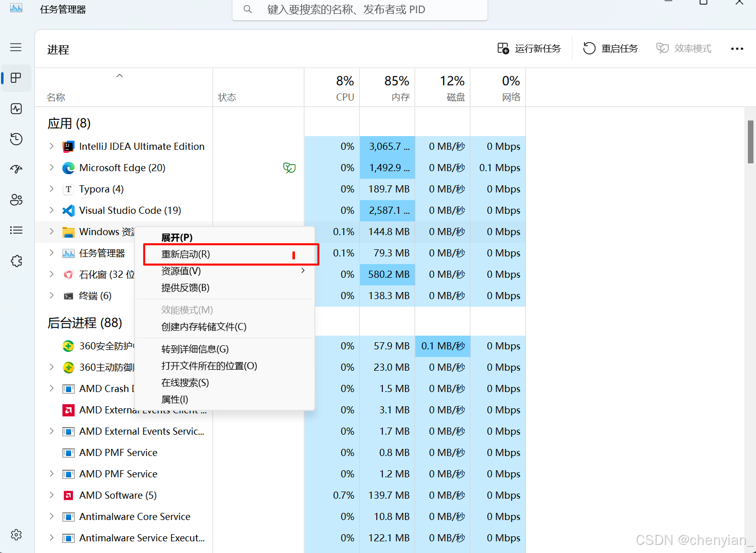Click the search magnifier icon
Viewport: 756px width, 553px height.
[x=248, y=9]
